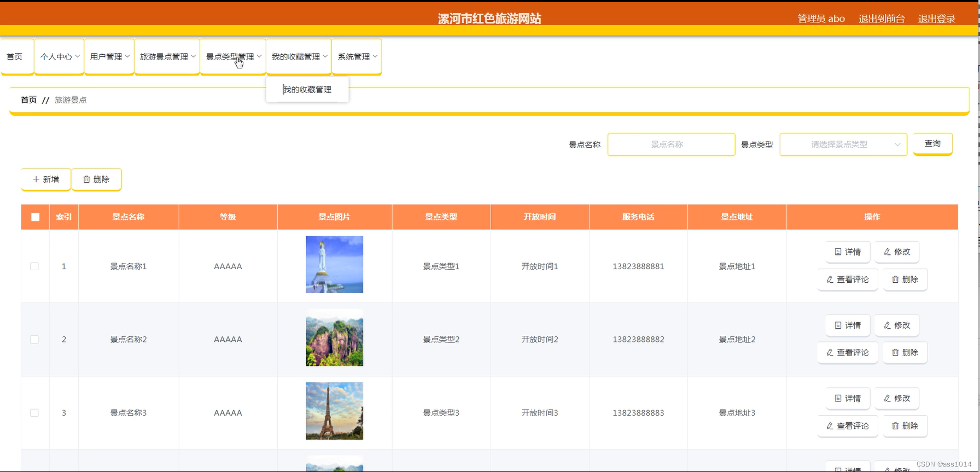Viewport: 980px width, 472px height.
Task: Click 管理员 abo in the header
Action: (821, 19)
